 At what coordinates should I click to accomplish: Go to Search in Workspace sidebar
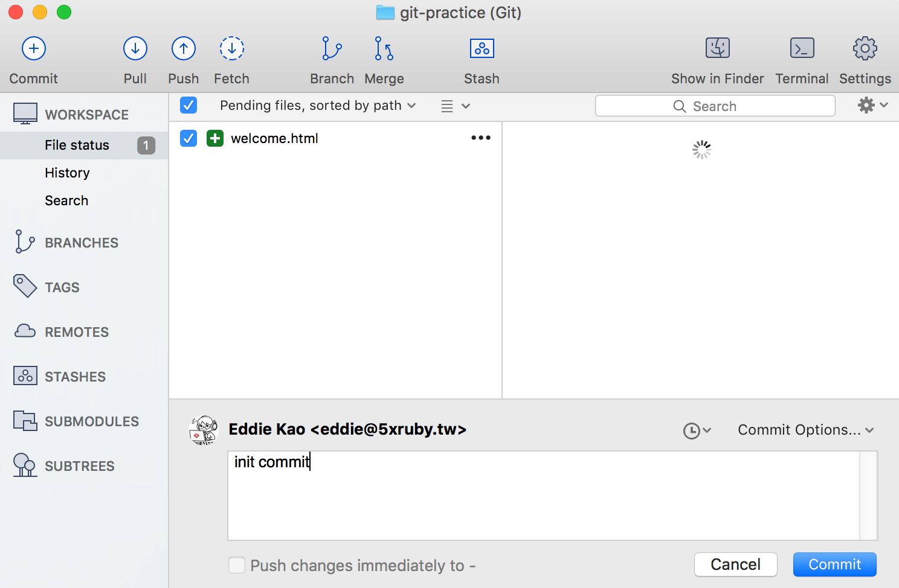coord(66,200)
